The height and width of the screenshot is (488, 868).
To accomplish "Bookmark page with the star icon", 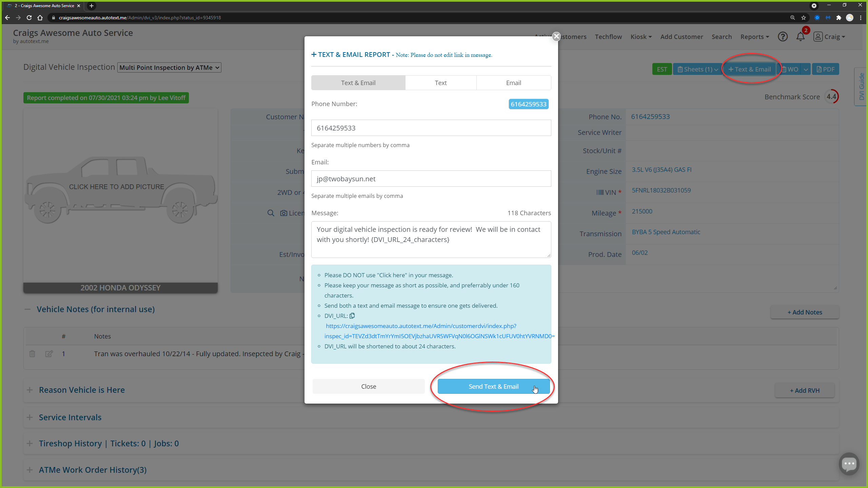I will [x=803, y=18].
